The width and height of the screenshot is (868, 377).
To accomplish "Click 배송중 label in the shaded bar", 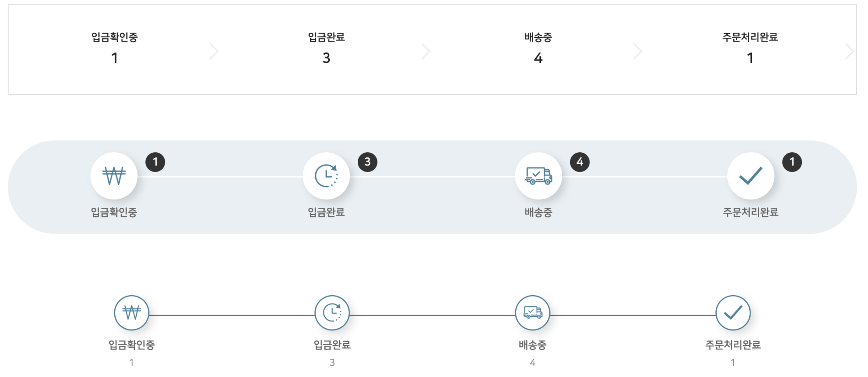I will (538, 212).
